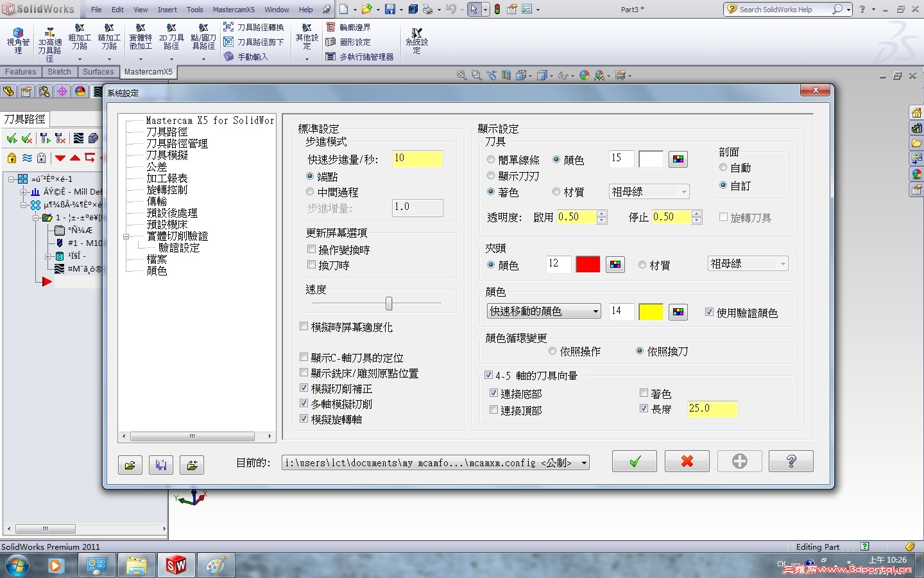The width and height of the screenshot is (924, 578).
Task: Expand the 其他設定 dropdown arrow
Action: (x=307, y=59)
